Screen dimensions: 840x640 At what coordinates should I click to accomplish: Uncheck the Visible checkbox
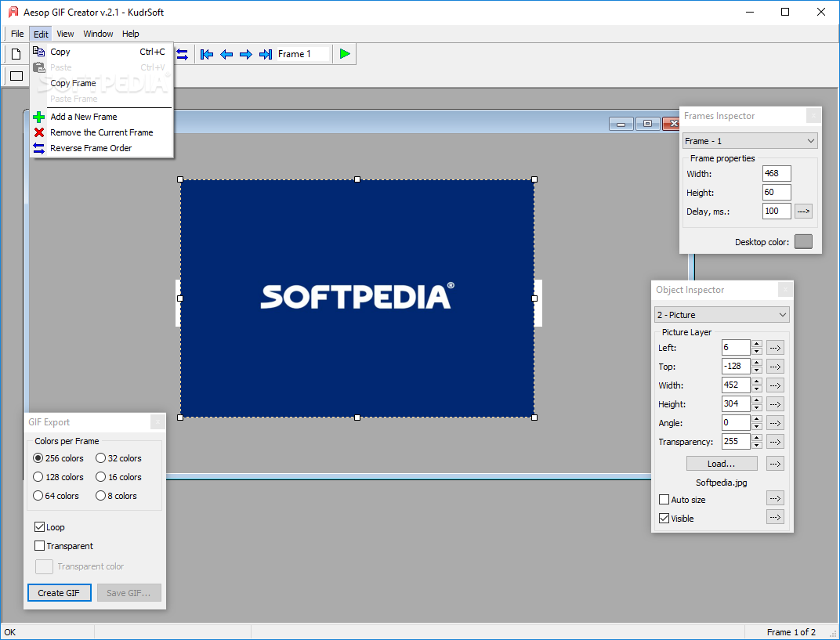pos(664,519)
